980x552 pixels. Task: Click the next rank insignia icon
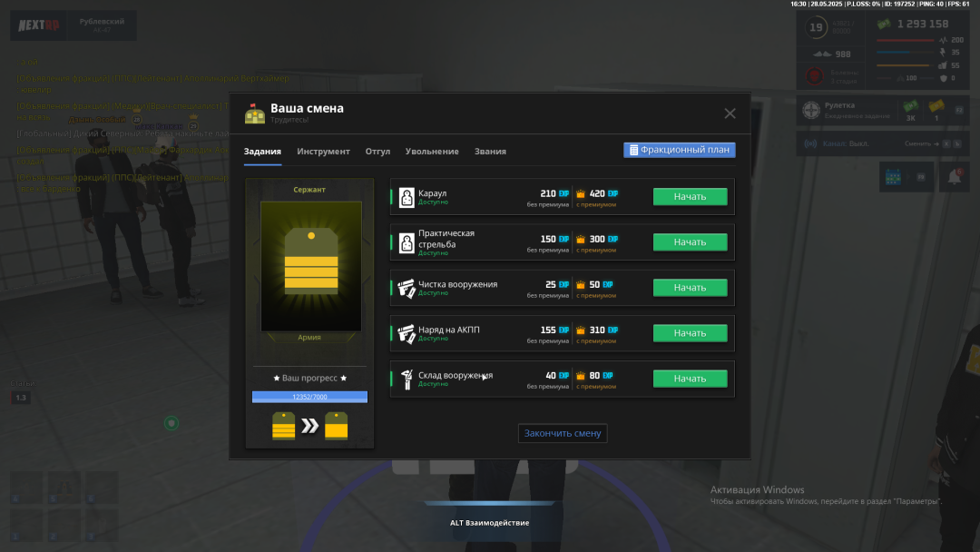(x=338, y=426)
